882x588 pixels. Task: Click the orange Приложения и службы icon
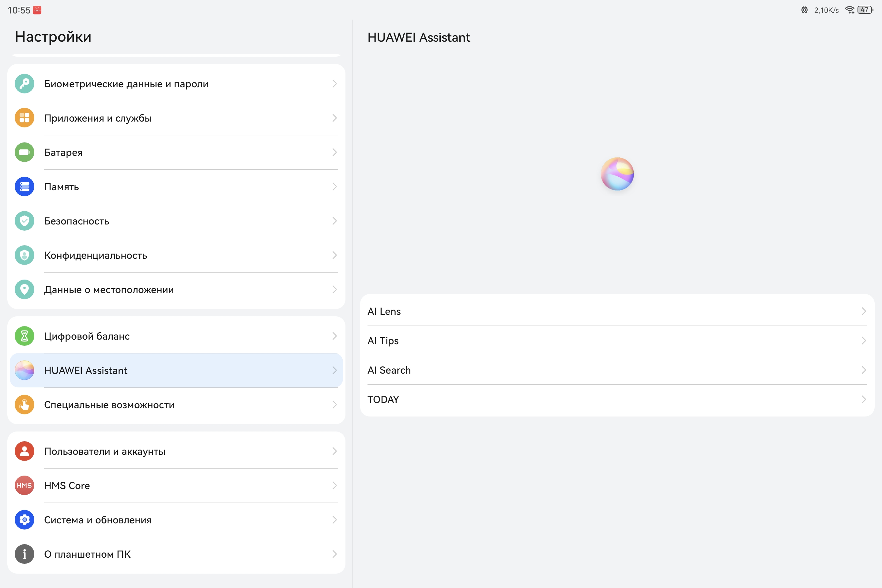pyautogui.click(x=24, y=118)
